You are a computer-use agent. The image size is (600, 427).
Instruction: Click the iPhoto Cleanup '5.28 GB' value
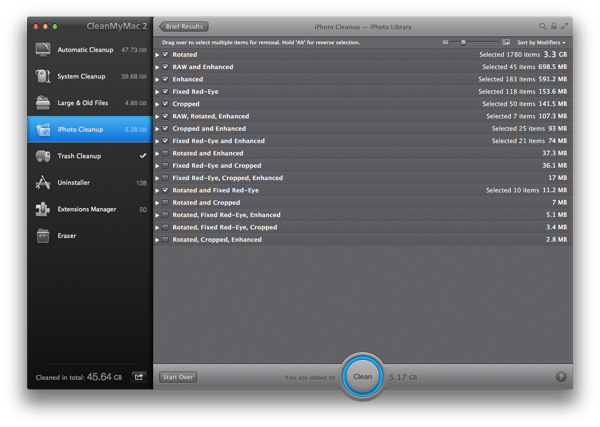click(x=135, y=130)
